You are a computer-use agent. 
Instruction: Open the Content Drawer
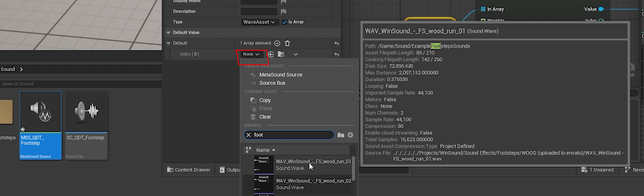pyautogui.click(x=188, y=170)
